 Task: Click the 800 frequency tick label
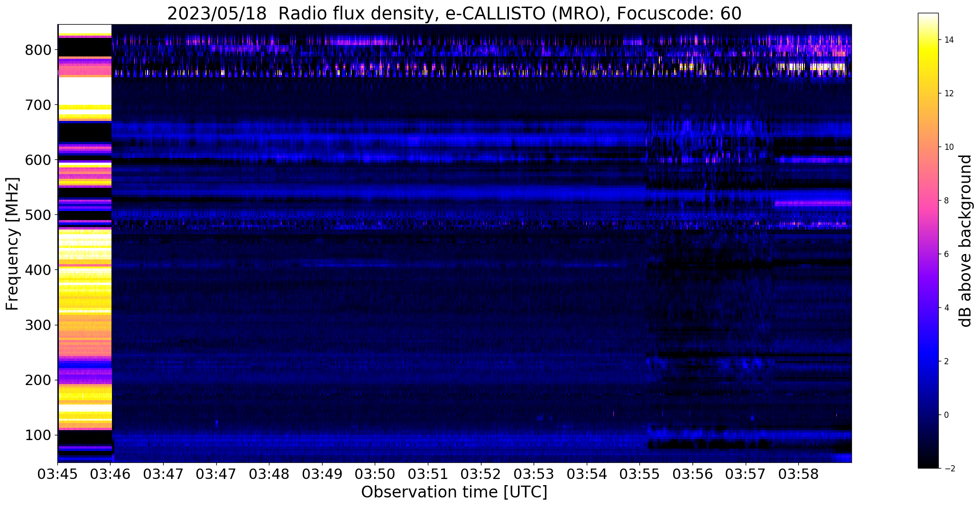pyautogui.click(x=37, y=50)
